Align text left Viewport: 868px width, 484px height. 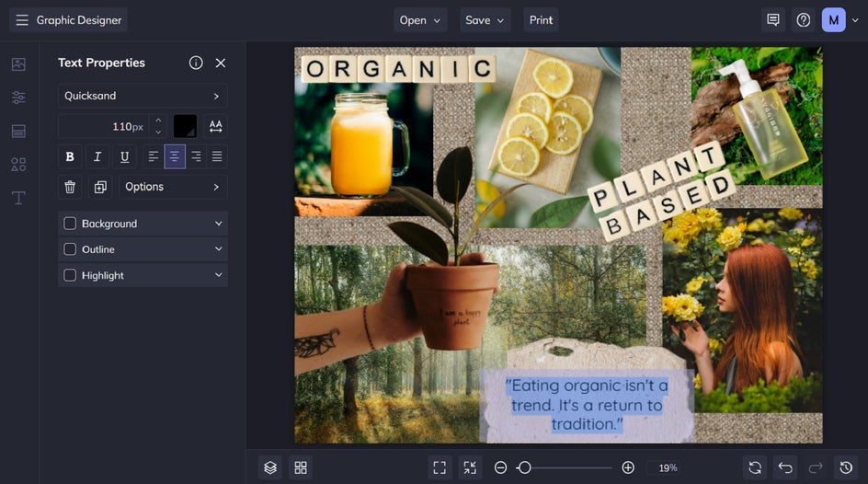click(x=154, y=156)
